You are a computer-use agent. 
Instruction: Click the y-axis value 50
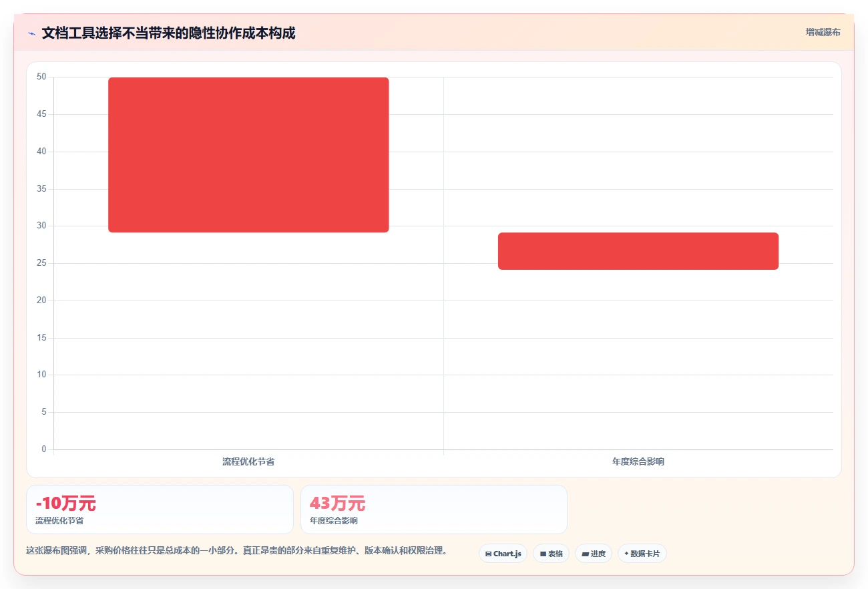tap(41, 77)
